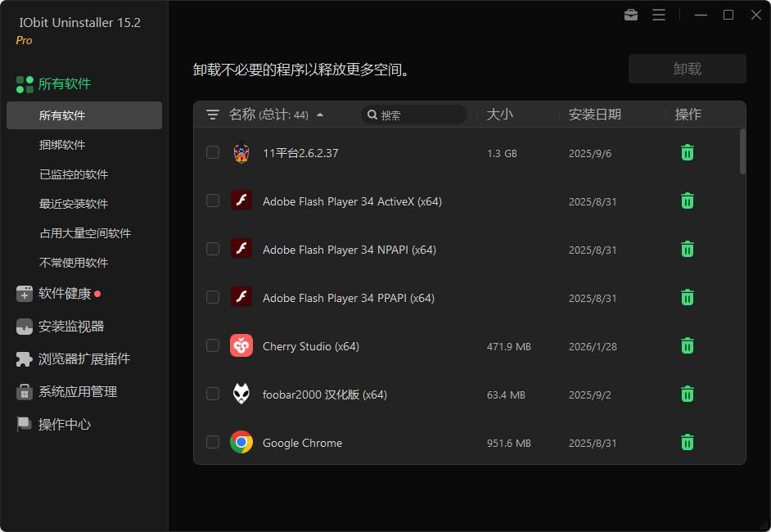This screenshot has height=532, width=771.
Task: Remove 11平台 with its trash icon
Action: (x=687, y=152)
